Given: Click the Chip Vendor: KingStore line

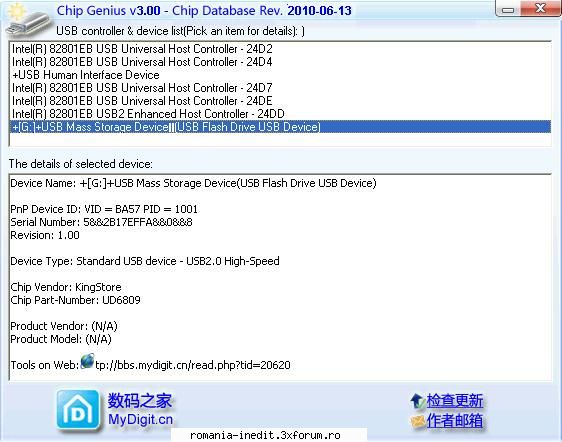Looking at the screenshot, I should tap(66, 287).
